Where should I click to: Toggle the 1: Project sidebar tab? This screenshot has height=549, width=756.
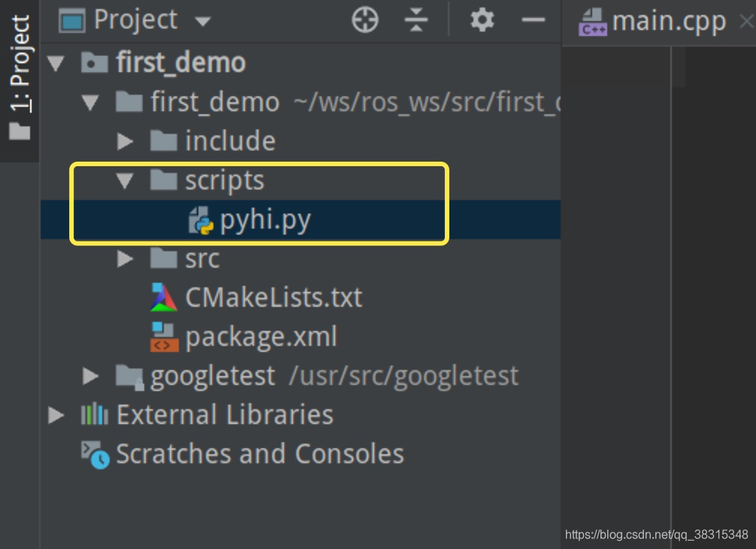20,80
